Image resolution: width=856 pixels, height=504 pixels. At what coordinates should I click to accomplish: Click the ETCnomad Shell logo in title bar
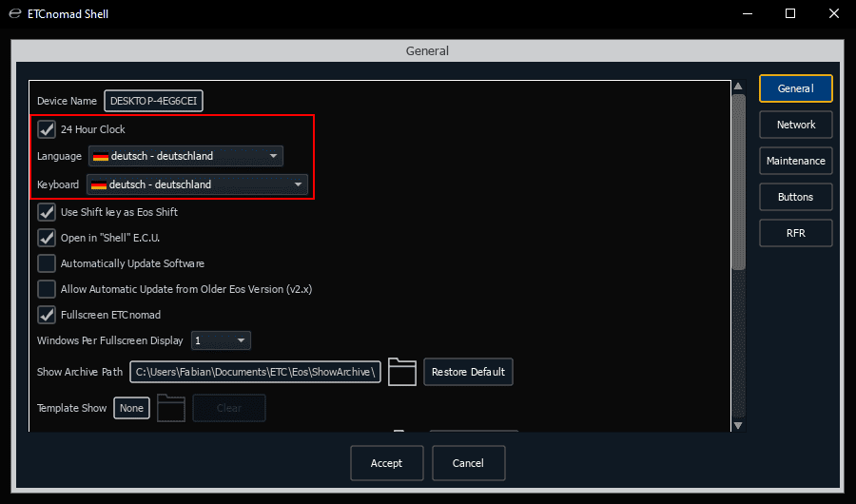13,14
